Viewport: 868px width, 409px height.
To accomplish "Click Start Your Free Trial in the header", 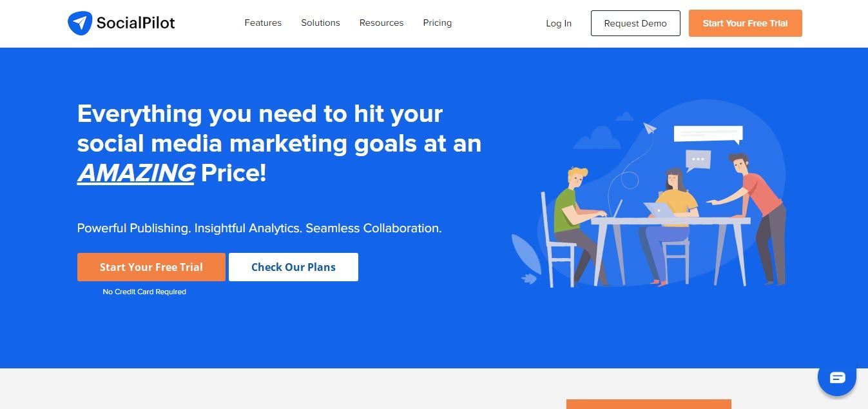I will pos(745,23).
